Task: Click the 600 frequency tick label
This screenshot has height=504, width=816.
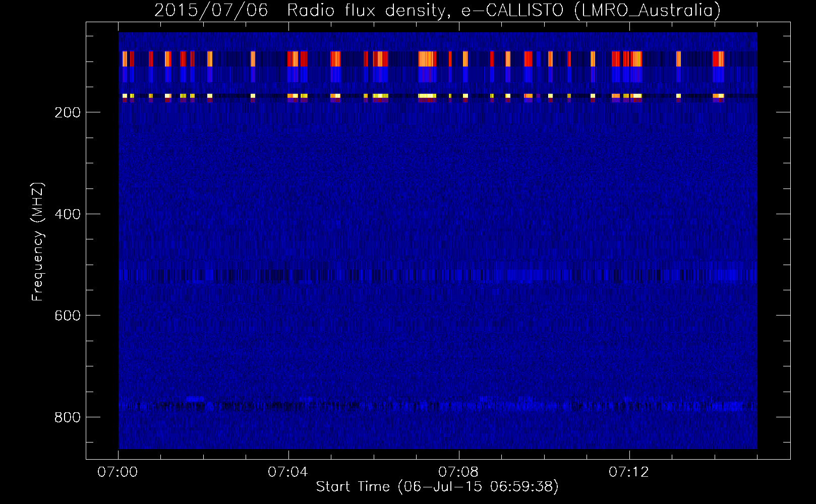Action: (x=67, y=316)
